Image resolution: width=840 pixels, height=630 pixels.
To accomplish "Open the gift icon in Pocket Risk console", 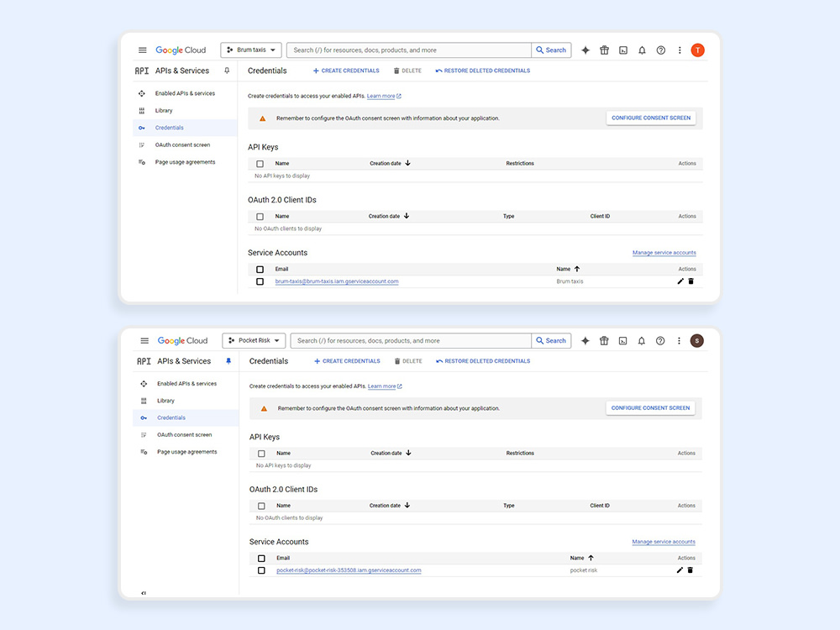I will coord(604,341).
